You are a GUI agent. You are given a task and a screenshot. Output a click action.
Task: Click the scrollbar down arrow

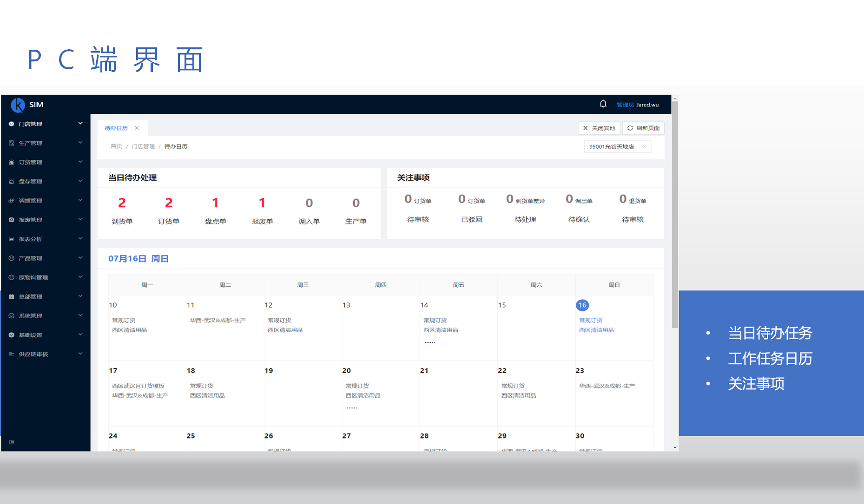coord(675,448)
